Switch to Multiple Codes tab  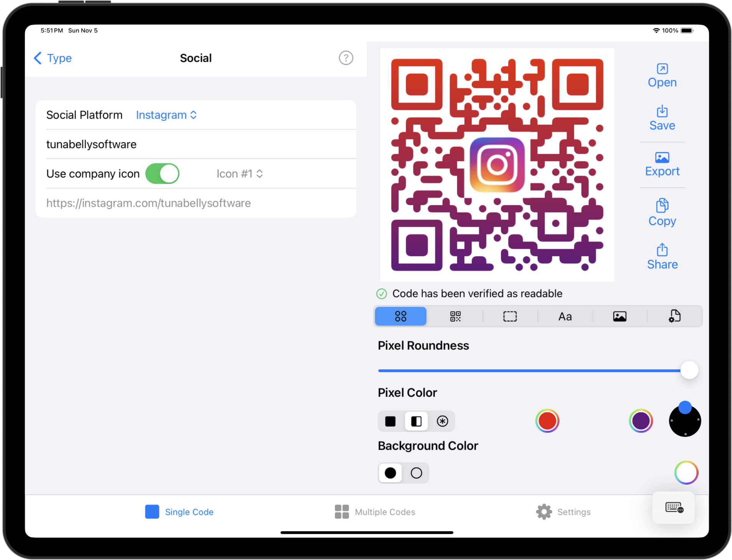click(x=375, y=512)
